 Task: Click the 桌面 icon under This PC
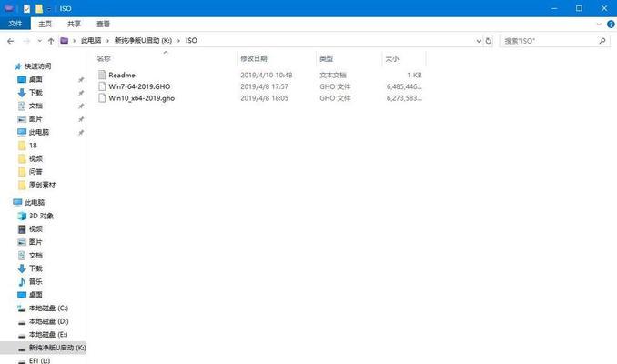(x=22, y=295)
